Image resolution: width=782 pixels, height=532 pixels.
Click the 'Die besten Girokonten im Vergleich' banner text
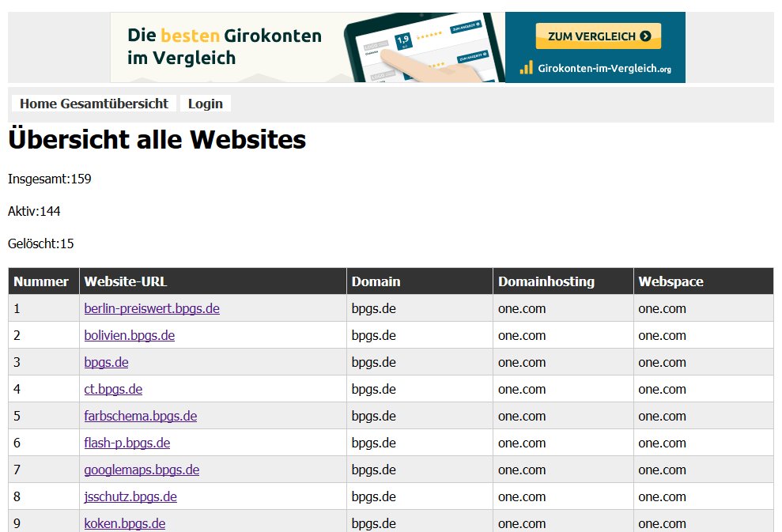click(225, 47)
